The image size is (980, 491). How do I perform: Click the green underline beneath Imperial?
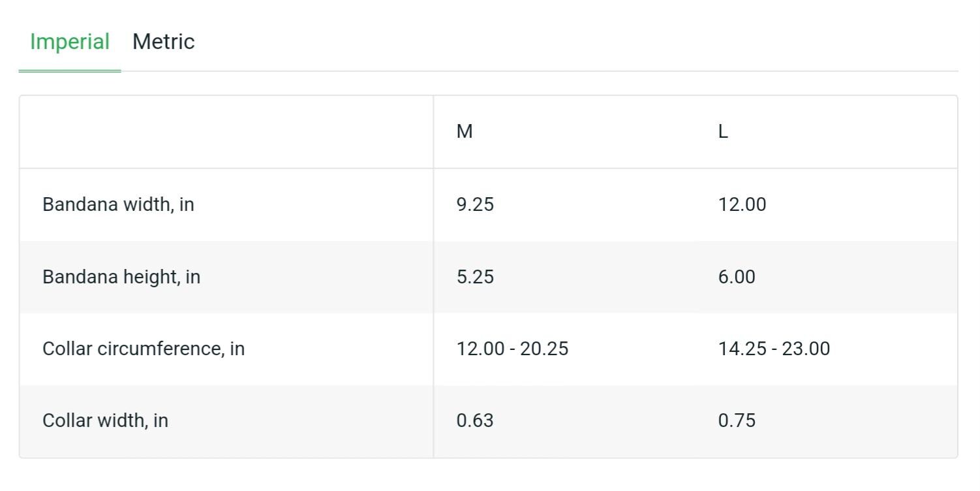tap(70, 71)
